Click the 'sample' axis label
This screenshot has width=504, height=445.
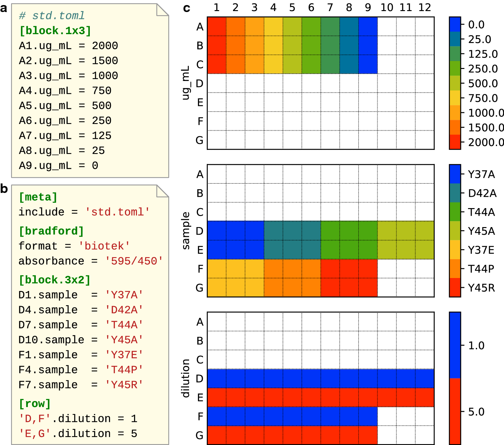coord(186,231)
